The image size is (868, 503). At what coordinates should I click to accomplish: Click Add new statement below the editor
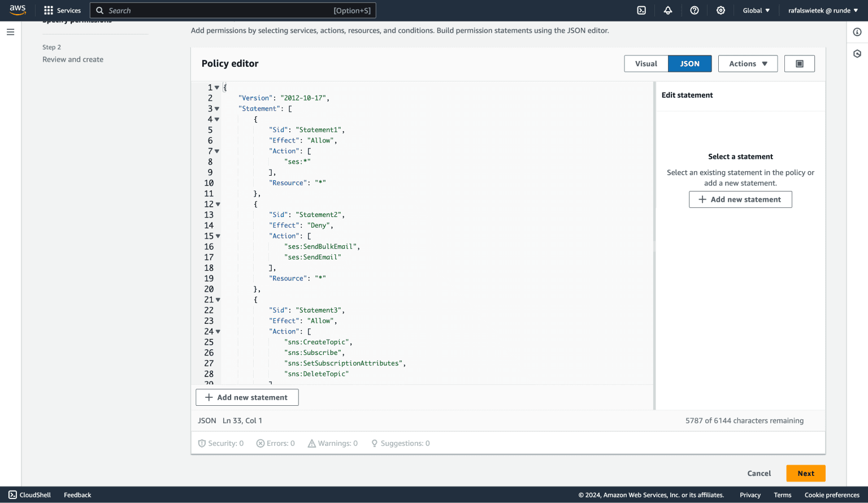click(x=247, y=397)
